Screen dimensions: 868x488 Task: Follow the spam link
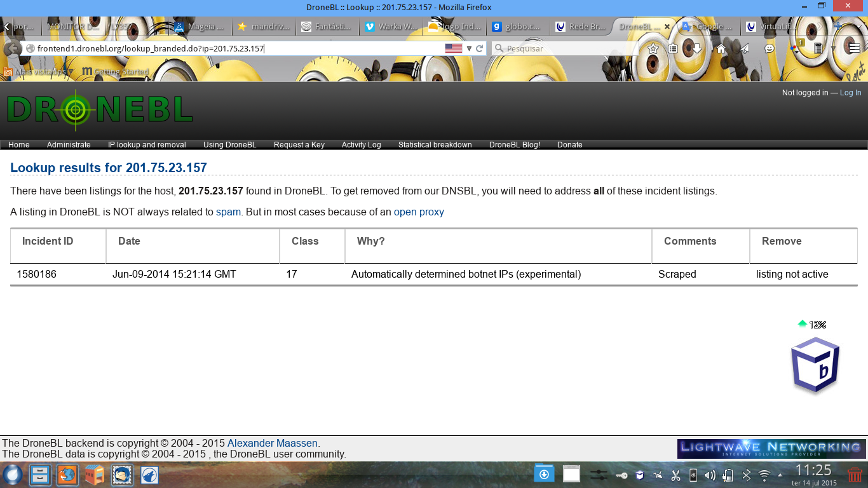(228, 212)
